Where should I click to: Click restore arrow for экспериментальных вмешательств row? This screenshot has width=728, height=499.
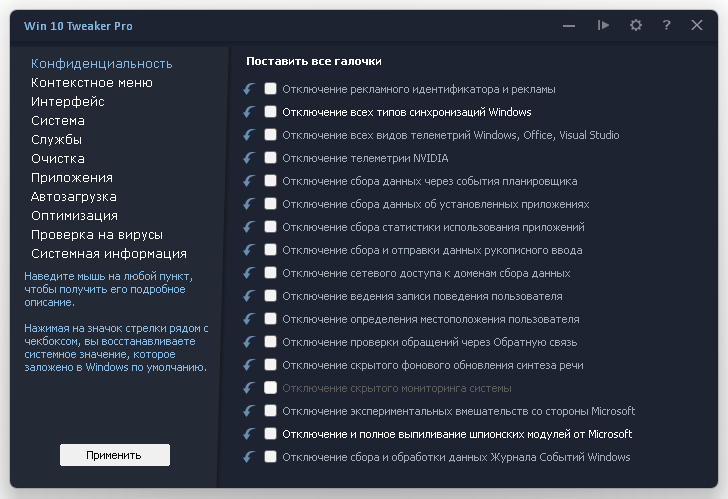249,411
